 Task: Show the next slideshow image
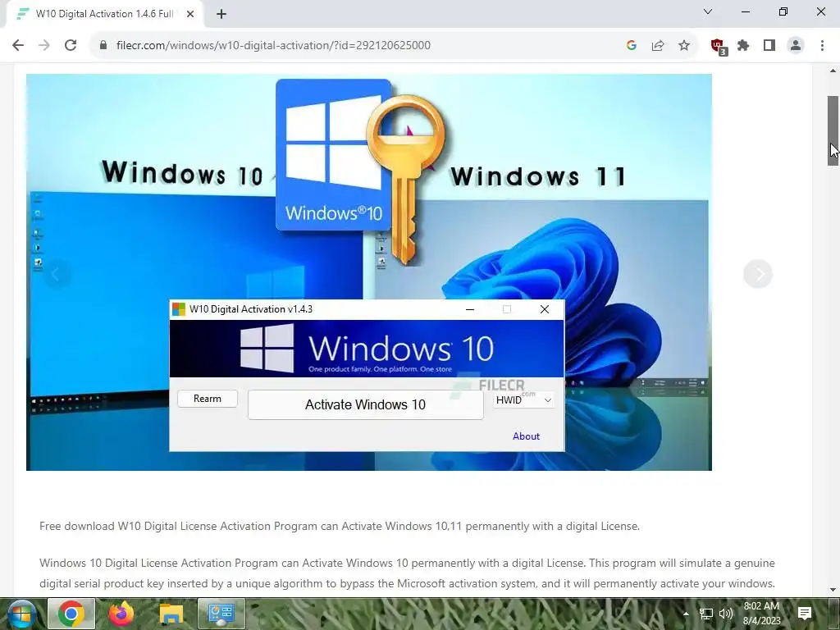(x=758, y=274)
